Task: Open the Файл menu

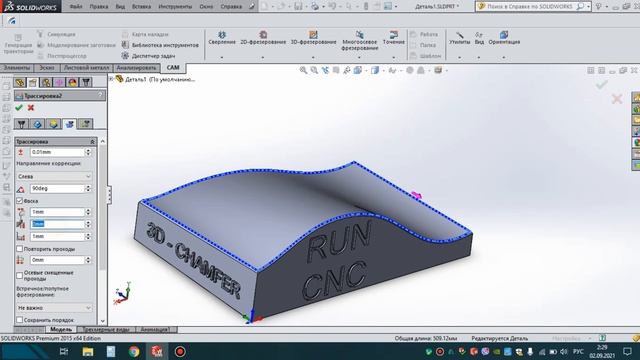Action: click(x=76, y=7)
